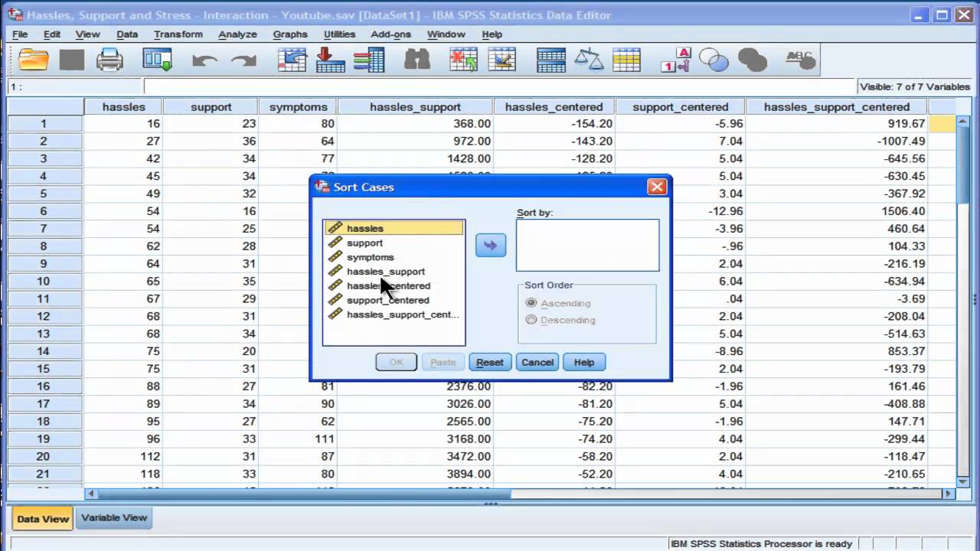The height and width of the screenshot is (551, 980).
Task: Click the Paste button in Sort Cases
Action: (x=443, y=362)
